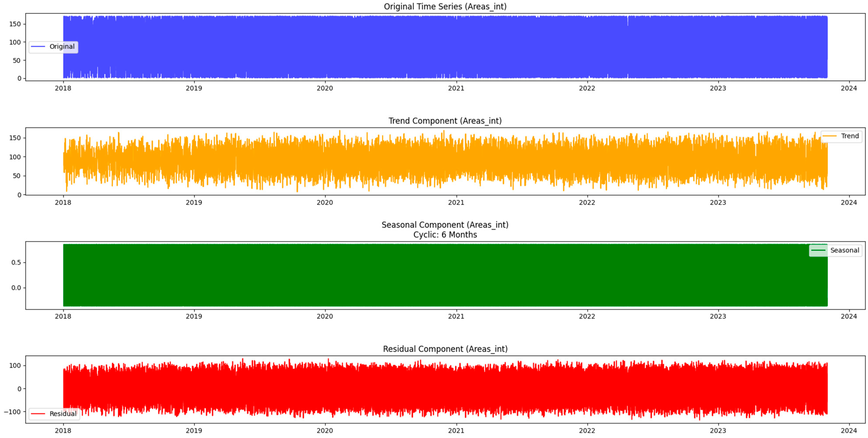Click the 2023 tick label under Seasonal plot

[718, 317]
